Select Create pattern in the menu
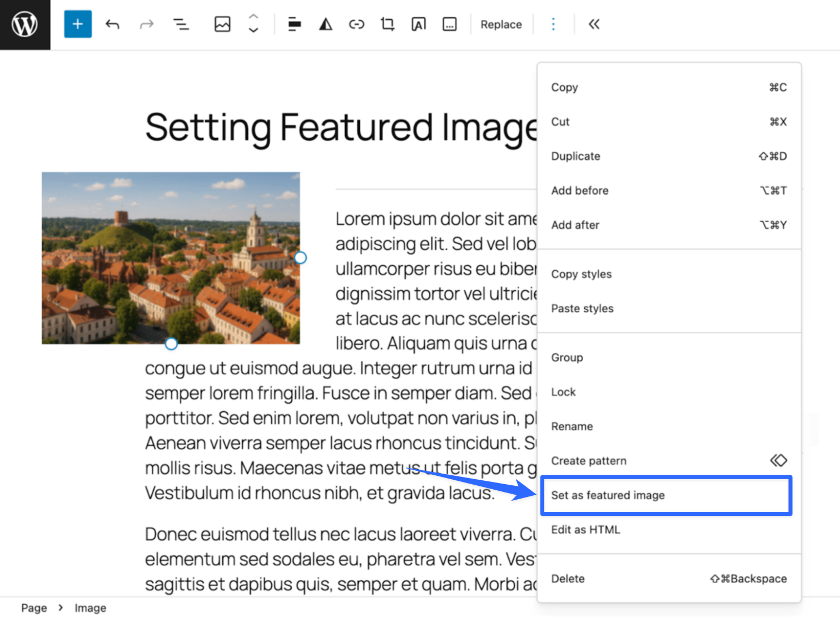 point(669,461)
